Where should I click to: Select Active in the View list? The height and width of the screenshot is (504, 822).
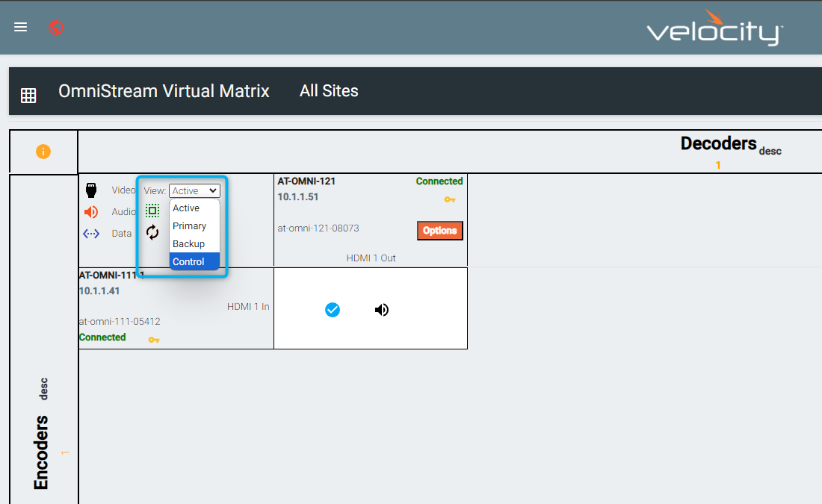coord(194,208)
